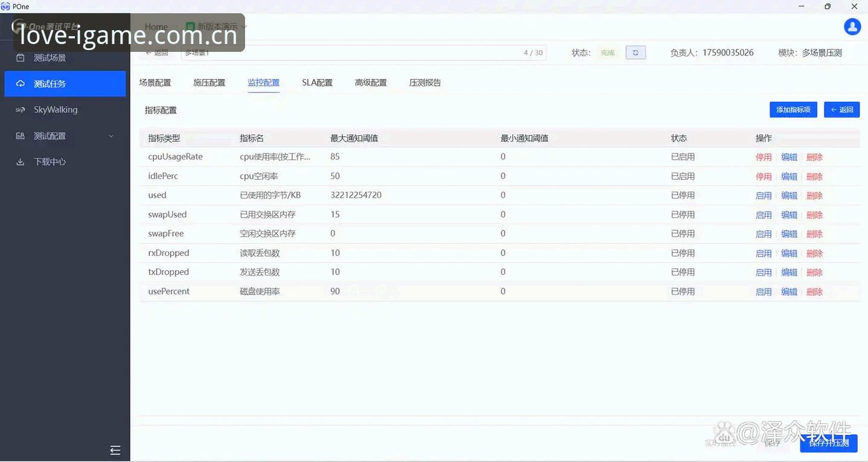The image size is (868, 462).
Task: Delete the swapUsed metric row
Action: (814, 215)
